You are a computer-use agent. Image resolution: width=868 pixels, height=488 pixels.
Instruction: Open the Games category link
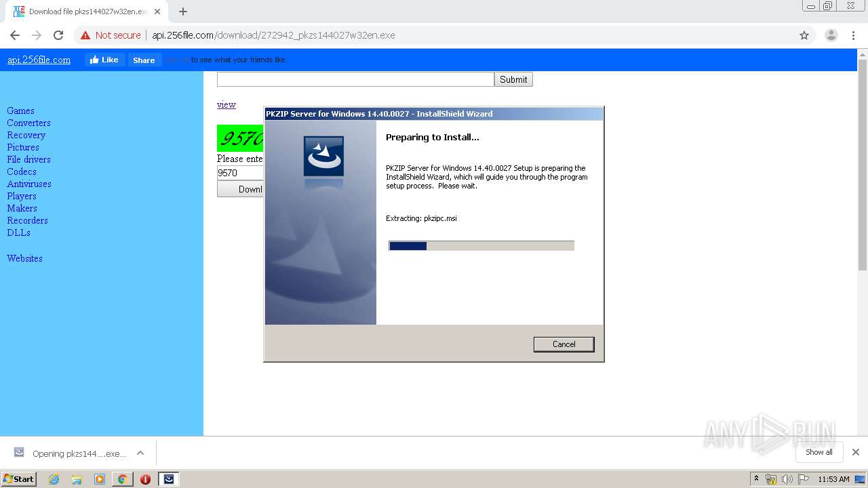[20, 110]
